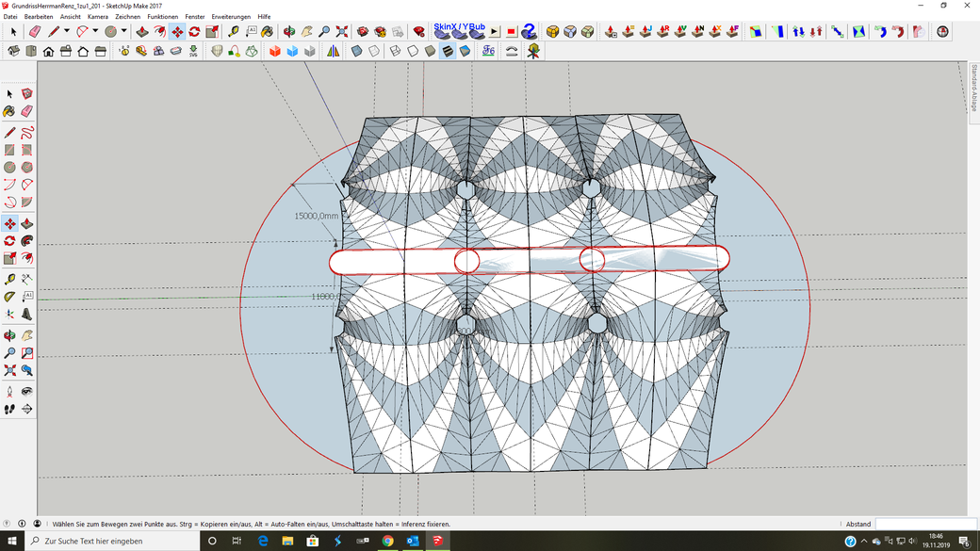
Task: Click the Fredo6 tools icon
Action: [x=488, y=51]
